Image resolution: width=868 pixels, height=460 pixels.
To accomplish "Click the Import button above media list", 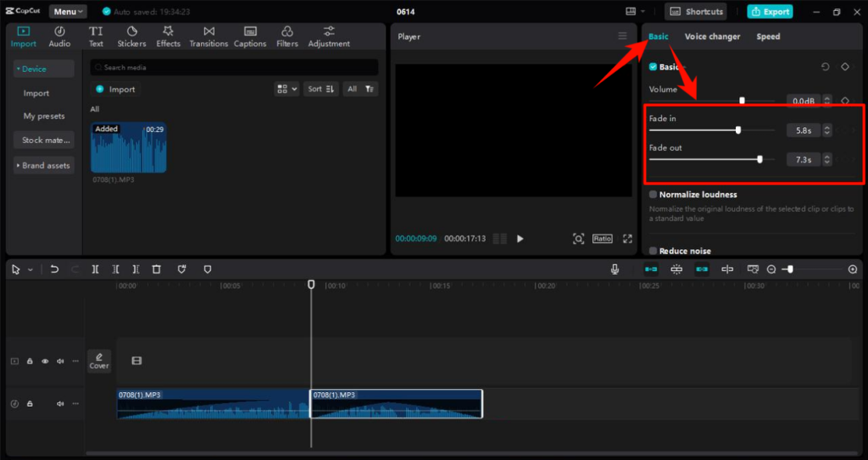I will pos(115,89).
